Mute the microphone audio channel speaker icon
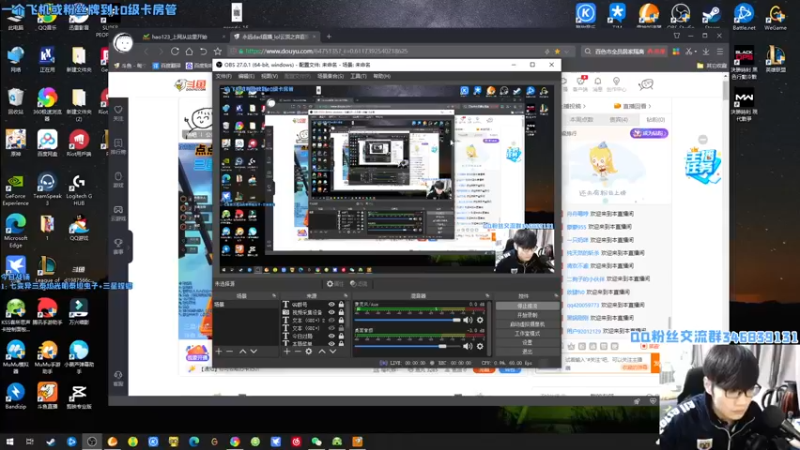This screenshot has height=450, width=800. [467, 320]
